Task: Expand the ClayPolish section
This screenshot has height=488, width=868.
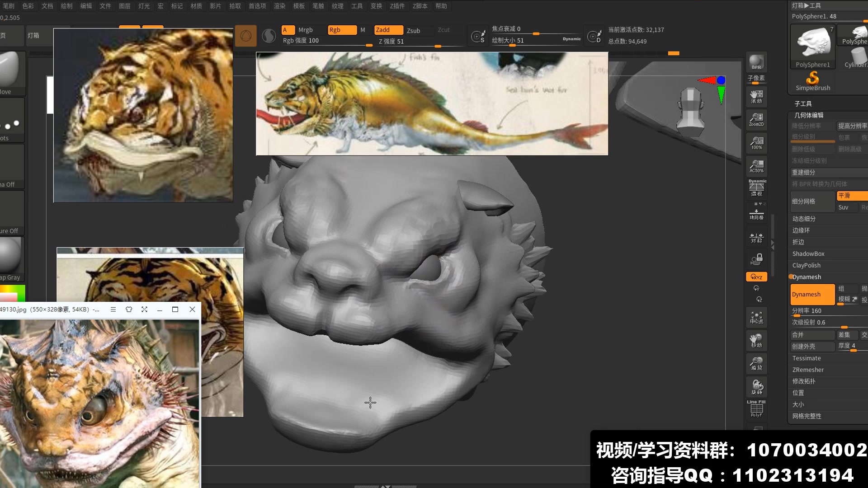Action: (x=806, y=265)
